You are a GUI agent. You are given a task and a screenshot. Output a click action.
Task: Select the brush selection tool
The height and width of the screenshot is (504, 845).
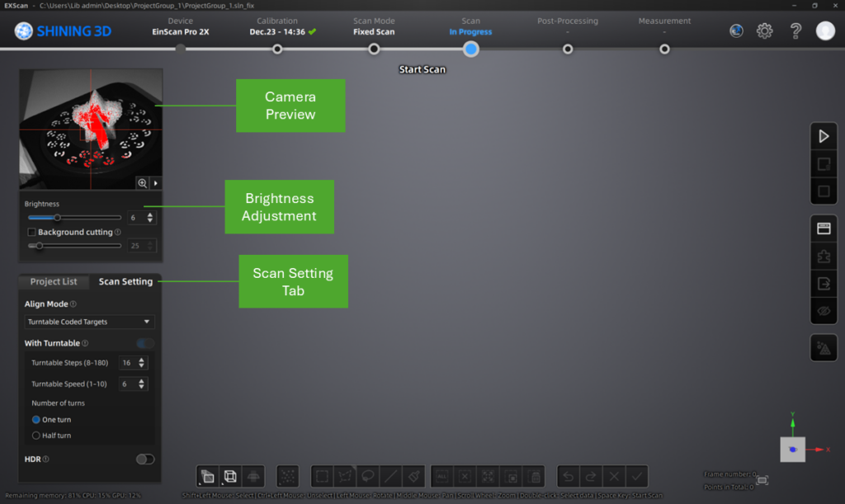point(415,476)
